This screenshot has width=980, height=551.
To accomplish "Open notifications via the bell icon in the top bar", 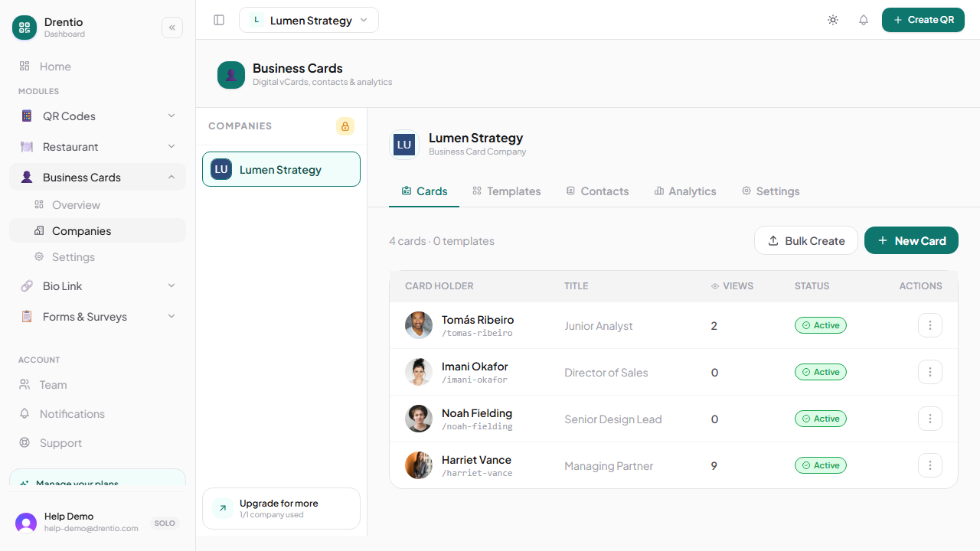I will tap(864, 20).
